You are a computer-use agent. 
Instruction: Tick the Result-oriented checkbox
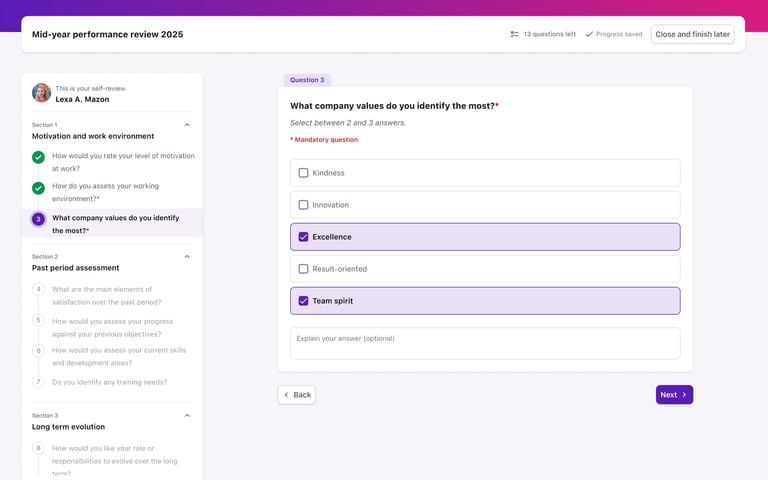(303, 269)
